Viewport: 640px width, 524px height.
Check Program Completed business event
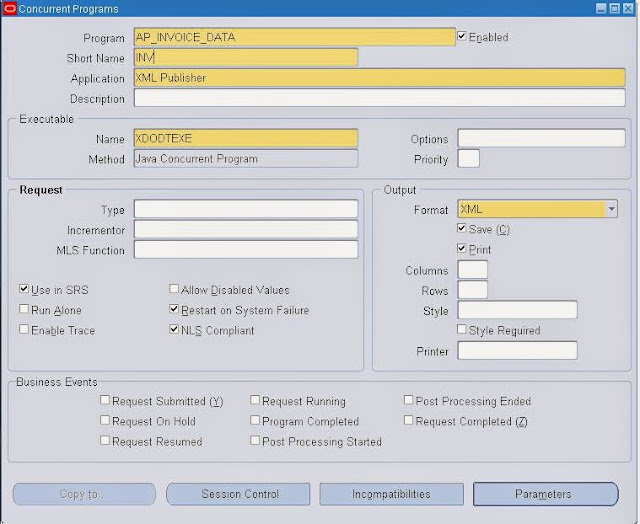255,420
